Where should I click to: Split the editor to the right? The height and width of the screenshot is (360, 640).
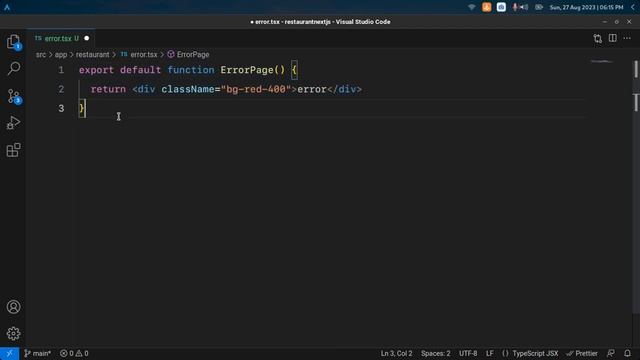(x=613, y=38)
